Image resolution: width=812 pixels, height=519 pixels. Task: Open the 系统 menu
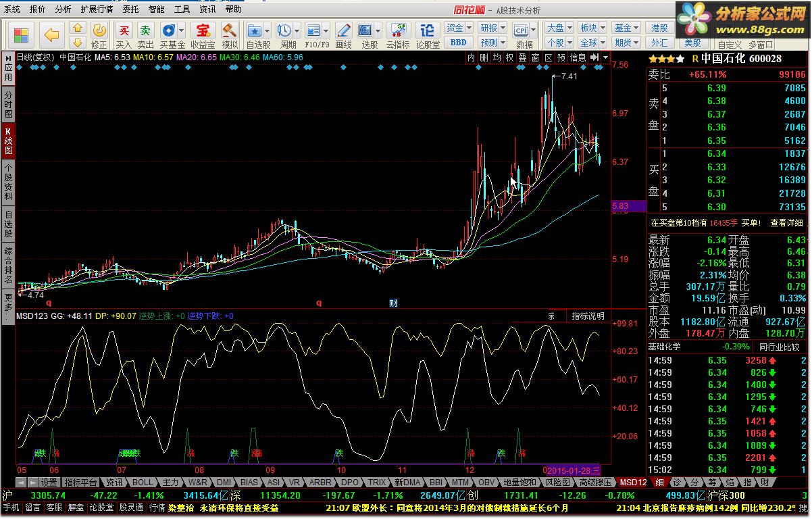(x=12, y=9)
